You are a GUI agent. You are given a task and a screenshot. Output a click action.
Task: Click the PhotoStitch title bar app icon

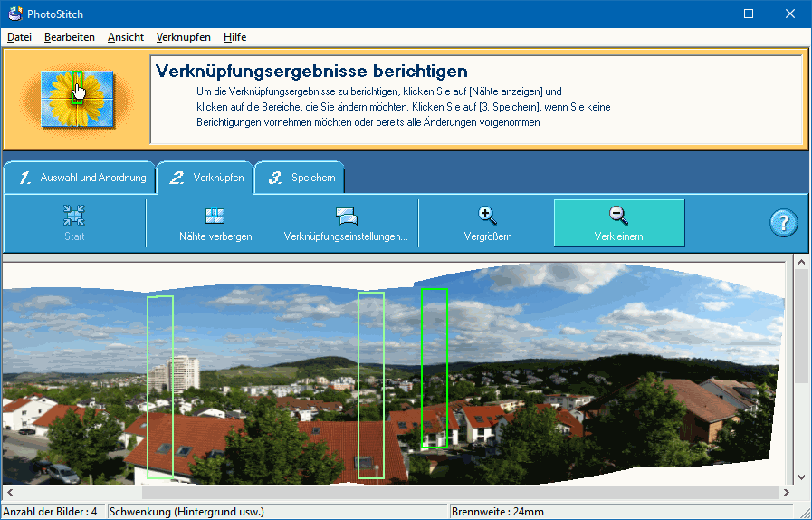pyautogui.click(x=13, y=14)
